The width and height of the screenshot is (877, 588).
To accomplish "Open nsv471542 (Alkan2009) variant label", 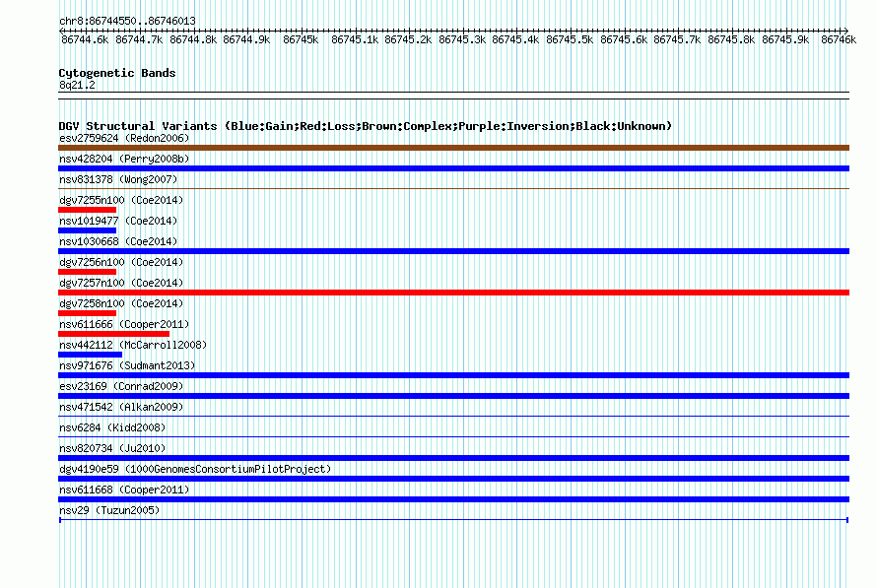I will coord(121,407).
